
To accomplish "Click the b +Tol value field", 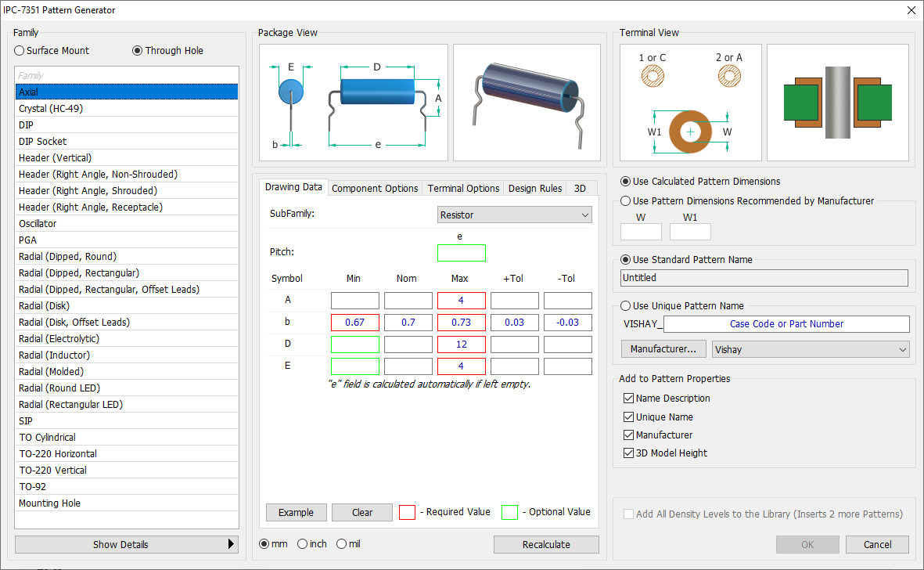I will click(515, 323).
